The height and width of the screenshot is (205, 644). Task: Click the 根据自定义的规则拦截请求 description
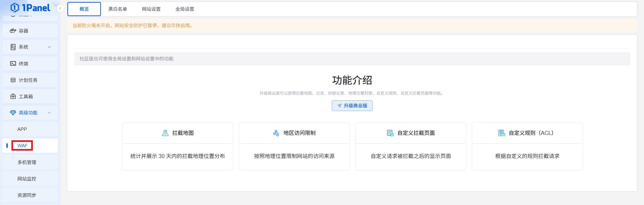[527, 156]
